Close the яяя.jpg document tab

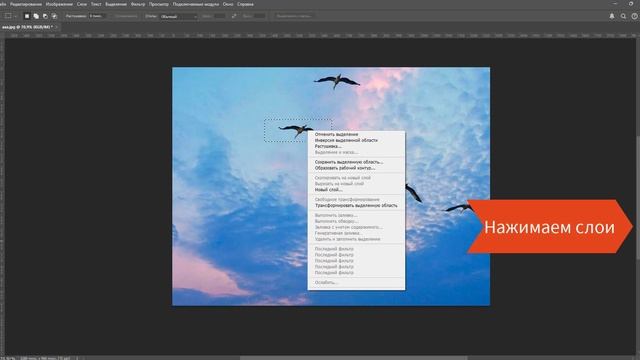(56, 27)
